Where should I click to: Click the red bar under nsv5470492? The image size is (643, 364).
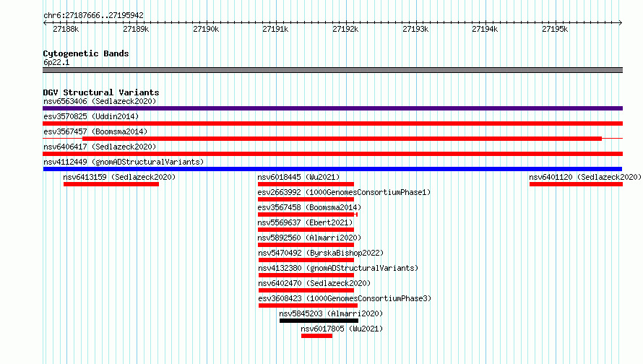306,260
